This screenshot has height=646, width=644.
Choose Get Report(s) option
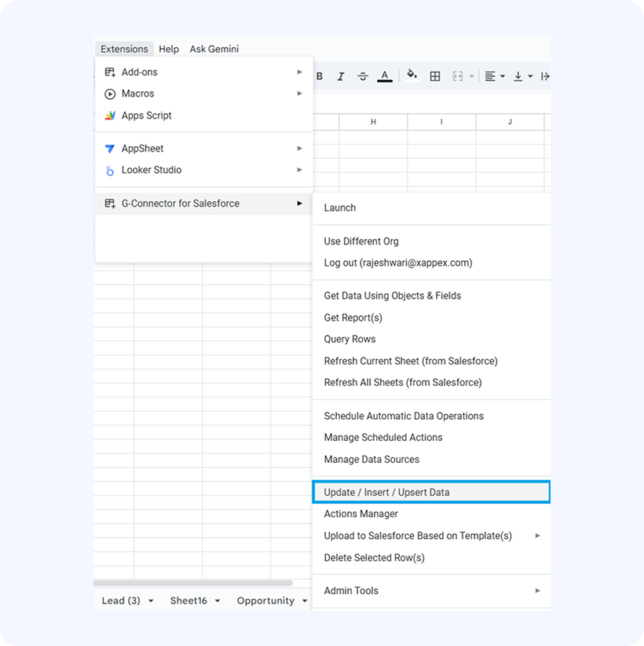[x=353, y=317]
